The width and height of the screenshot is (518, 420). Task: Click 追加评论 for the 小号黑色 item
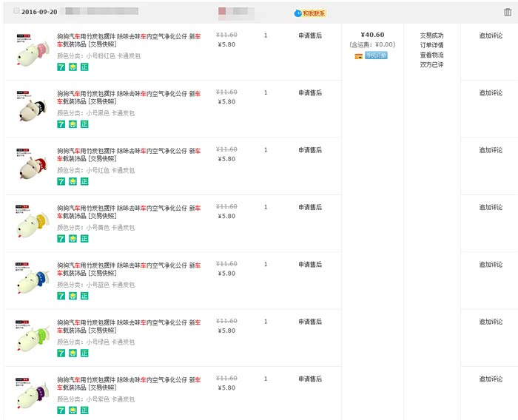click(x=491, y=93)
